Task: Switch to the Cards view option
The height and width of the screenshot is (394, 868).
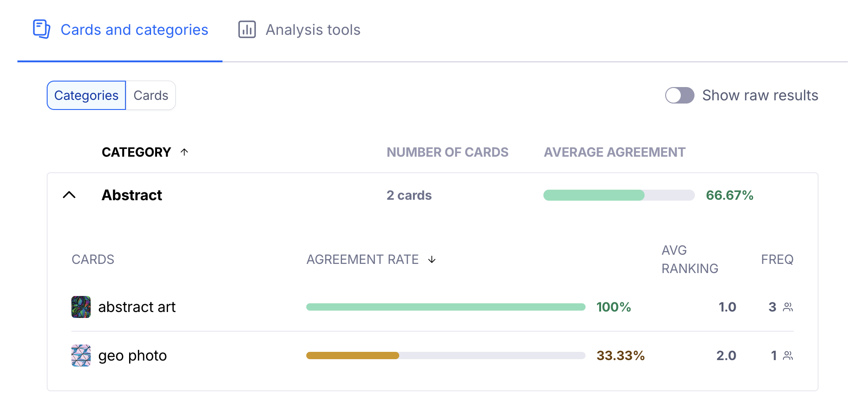Action: (x=151, y=95)
